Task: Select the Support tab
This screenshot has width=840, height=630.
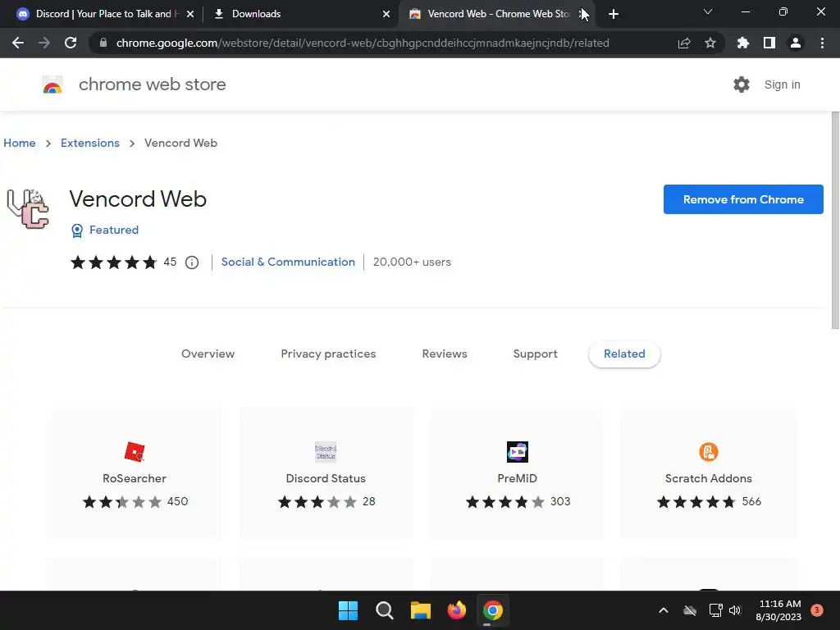Action: tap(535, 354)
